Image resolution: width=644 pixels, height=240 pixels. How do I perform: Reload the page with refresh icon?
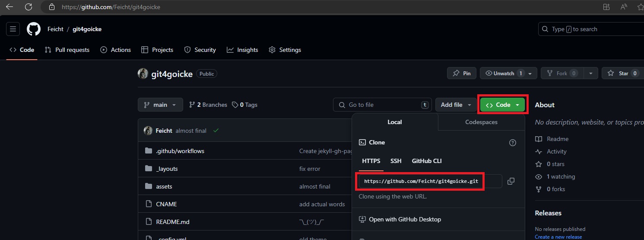coord(29,7)
